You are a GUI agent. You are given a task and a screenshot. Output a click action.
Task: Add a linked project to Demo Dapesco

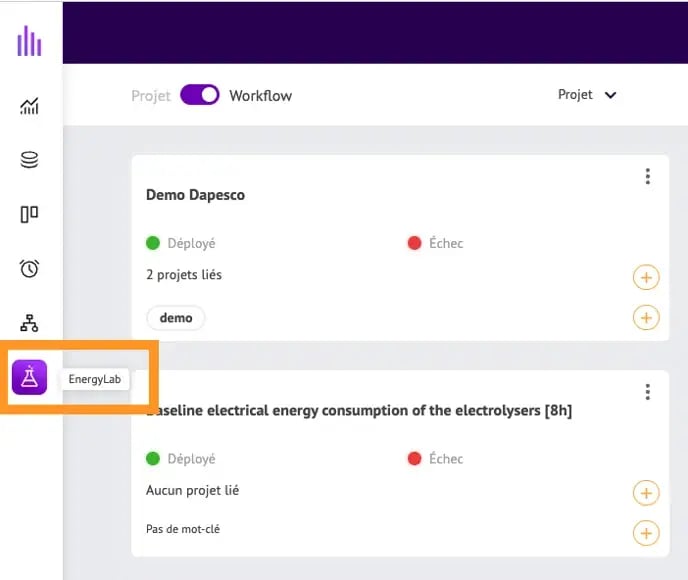click(x=646, y=277)
